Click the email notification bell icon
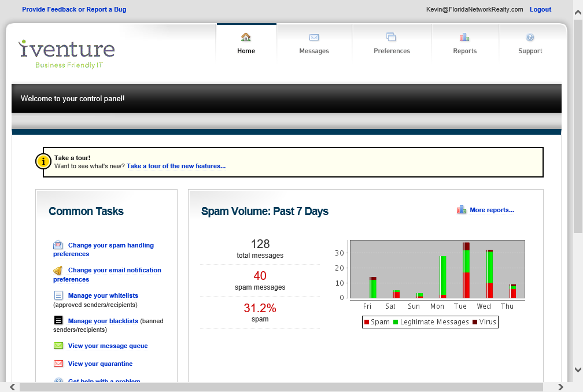Image resolution: width=583 pixels, height=392 pixels. pos(58,270)
